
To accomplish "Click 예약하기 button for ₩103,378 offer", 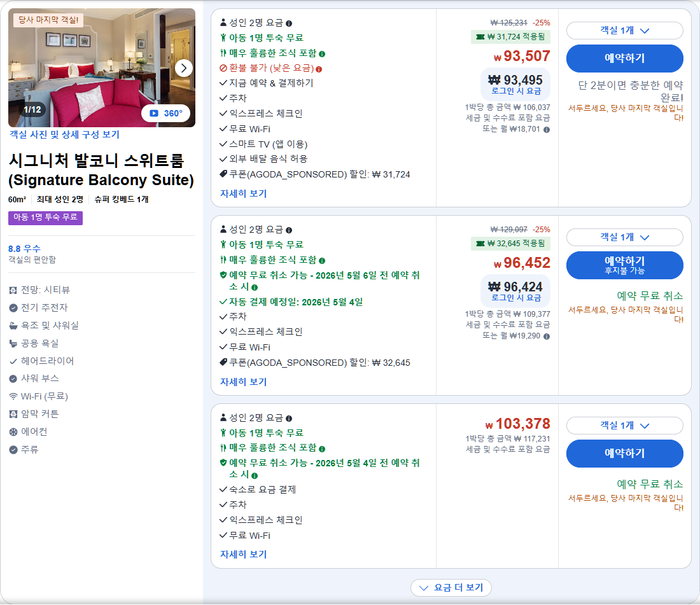I will pos(624,454).
